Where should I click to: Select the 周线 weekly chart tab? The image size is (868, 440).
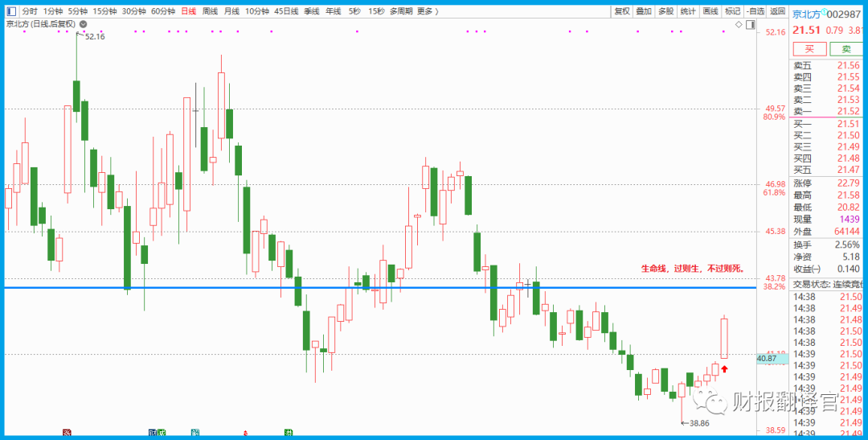pyautogui.click(x=210, y=11)
